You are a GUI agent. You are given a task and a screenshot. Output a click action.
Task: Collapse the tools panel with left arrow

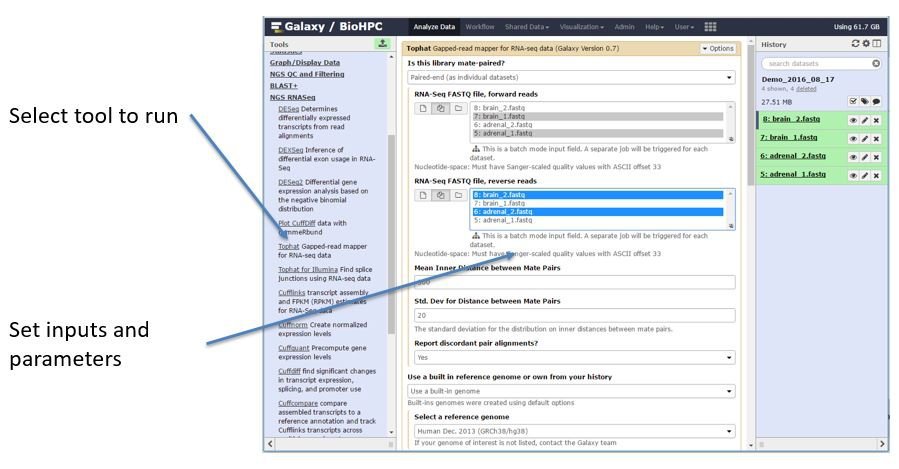point(271,444)
